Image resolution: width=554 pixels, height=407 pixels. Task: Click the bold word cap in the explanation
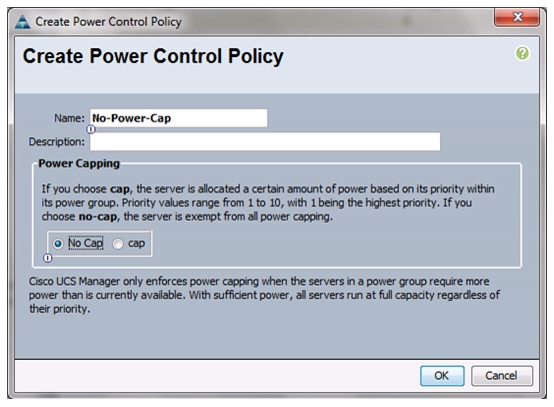(120, 189)
